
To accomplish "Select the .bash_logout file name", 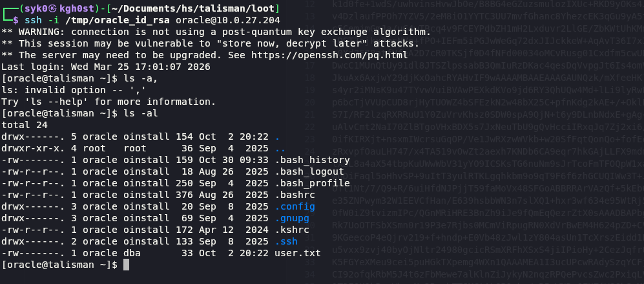I will point(309,171).
